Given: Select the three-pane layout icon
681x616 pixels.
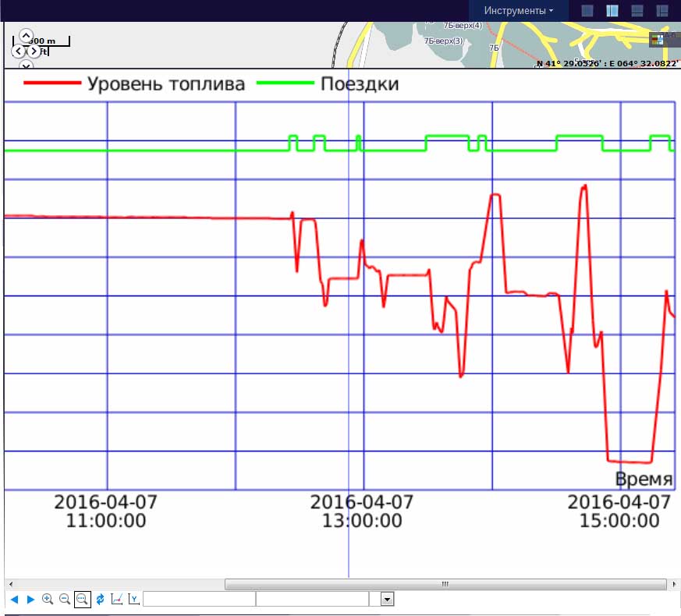Looking at the screenshot, I should [x=662, y=11].
